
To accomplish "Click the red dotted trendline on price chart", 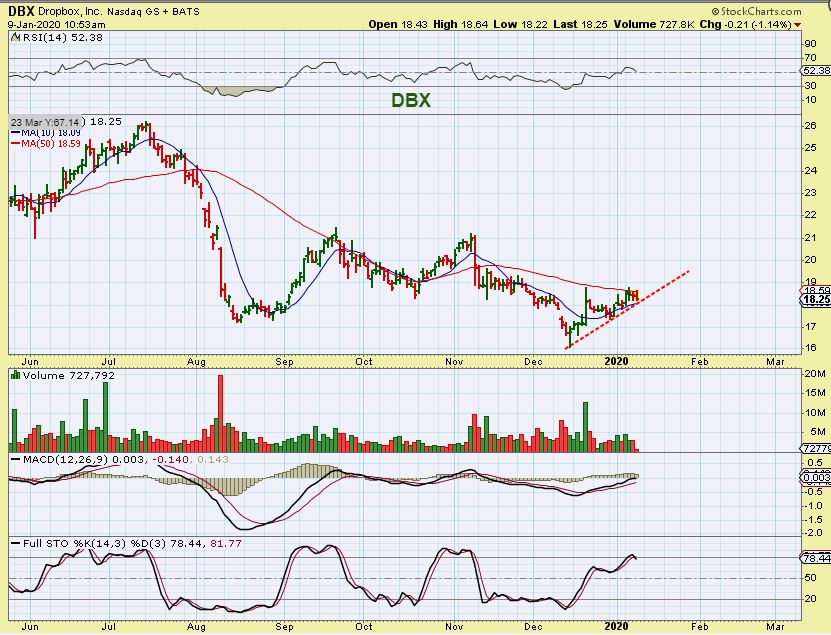I will tap(628, 310).
